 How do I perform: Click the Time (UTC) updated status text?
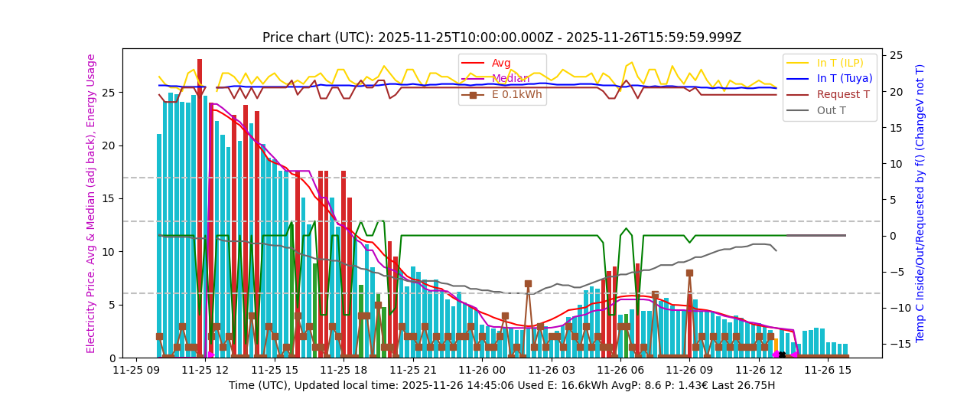click(502, 386)
